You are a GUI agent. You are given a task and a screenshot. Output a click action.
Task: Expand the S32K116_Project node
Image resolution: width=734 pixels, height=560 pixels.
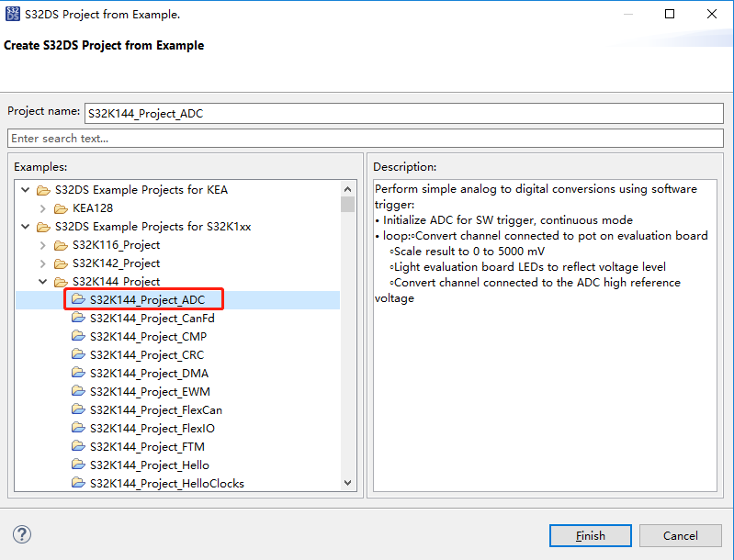click(43, 245)
